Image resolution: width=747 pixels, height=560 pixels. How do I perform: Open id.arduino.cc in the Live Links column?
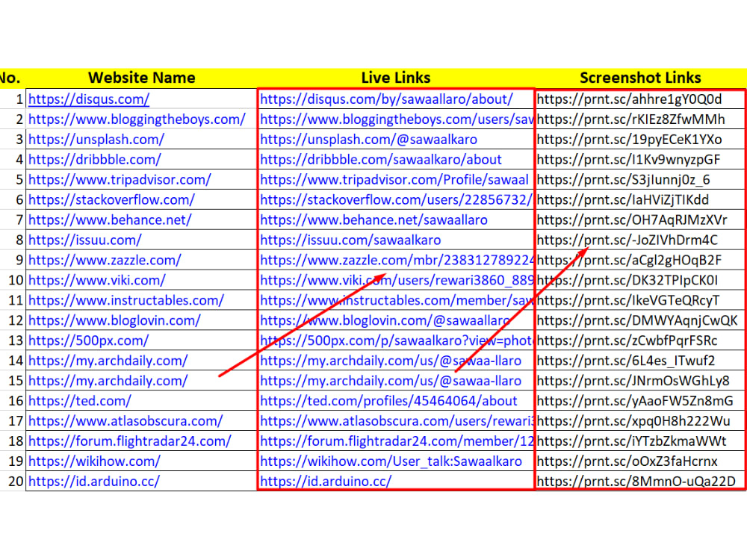pyautogui.click(x=326, y=481)
